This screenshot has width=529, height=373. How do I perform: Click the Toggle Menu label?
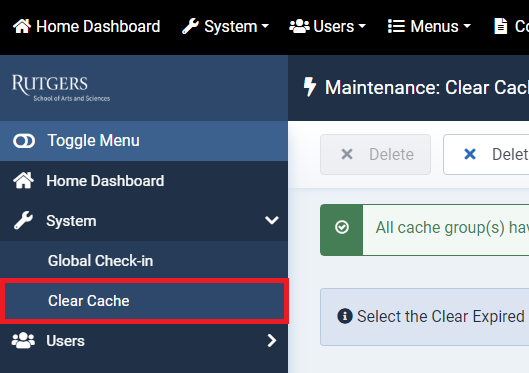pos(93,140)
